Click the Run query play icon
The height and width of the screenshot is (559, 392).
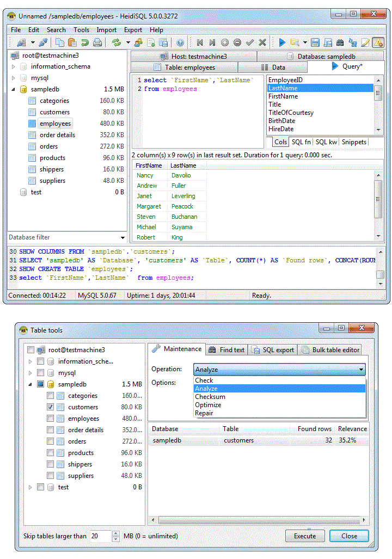click(282, 42)
